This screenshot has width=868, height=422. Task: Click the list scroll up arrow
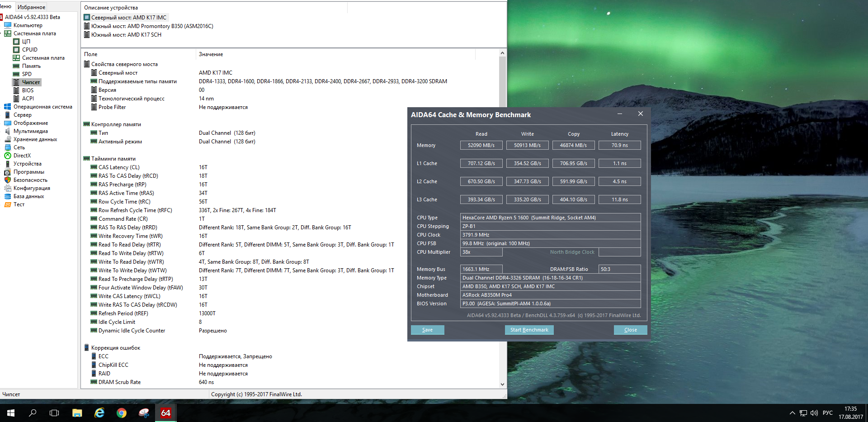pyautogui.click(x=502, y=53)
